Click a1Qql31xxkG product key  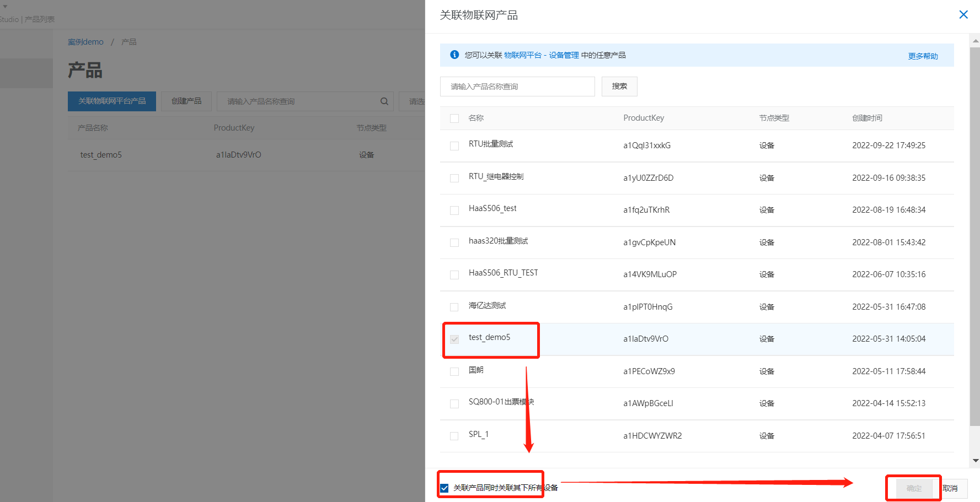tap(647, 145)
